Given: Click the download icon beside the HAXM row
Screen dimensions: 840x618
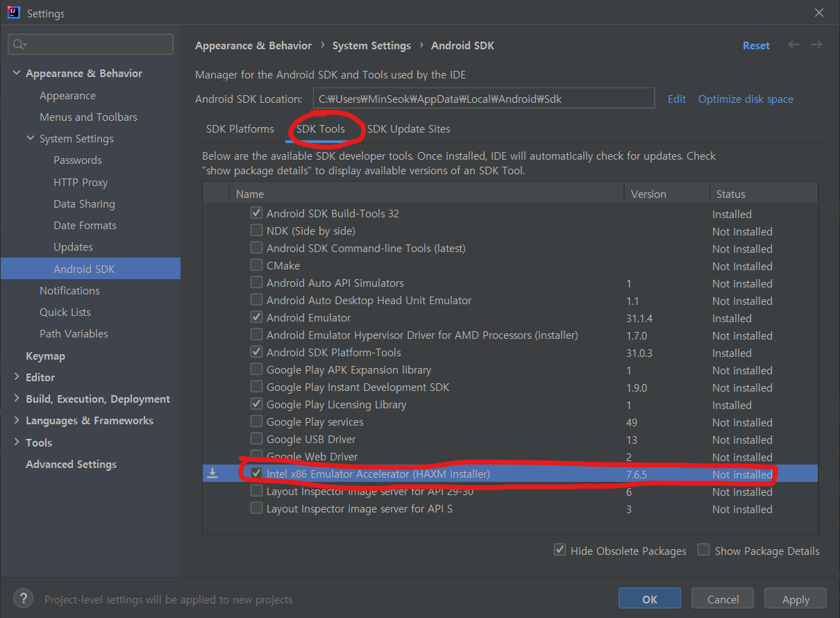Looking at the screenshot, I should pyautogui.click(x=212, y=474).
